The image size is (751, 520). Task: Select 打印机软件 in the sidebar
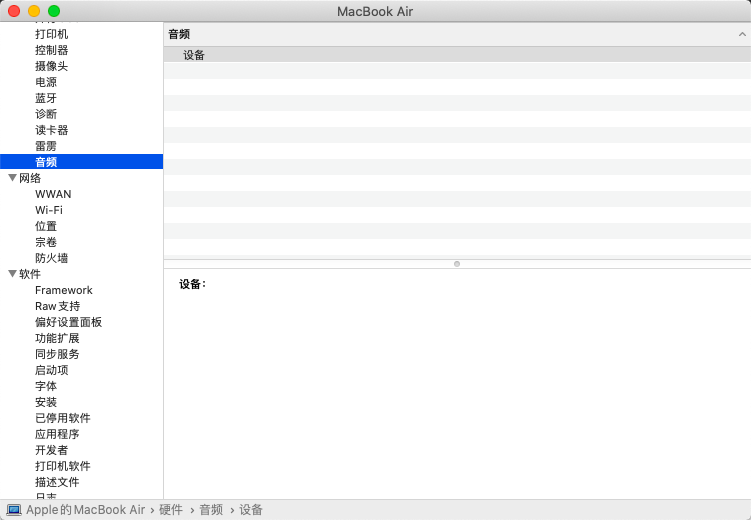63,466
